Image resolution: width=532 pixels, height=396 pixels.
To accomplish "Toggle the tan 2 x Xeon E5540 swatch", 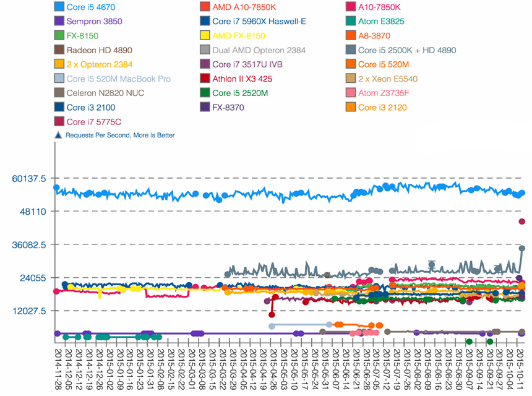I will (351, 79).
